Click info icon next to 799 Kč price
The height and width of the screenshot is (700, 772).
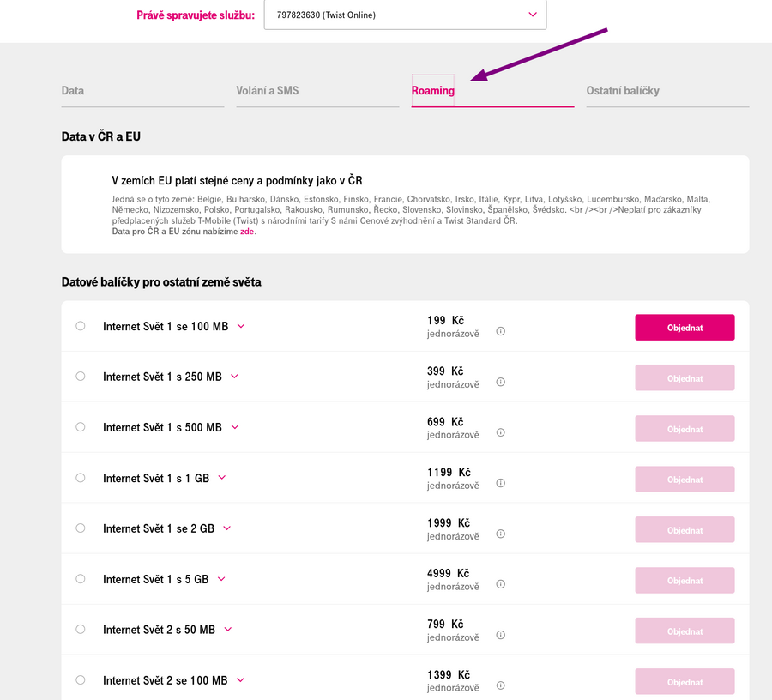click(x=501, y=635)
